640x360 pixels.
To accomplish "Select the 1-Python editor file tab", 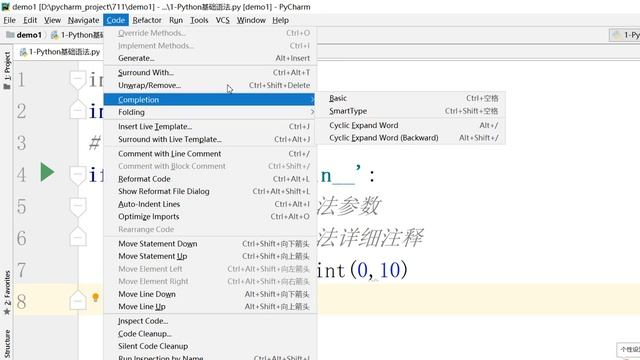I will (60, 52).
